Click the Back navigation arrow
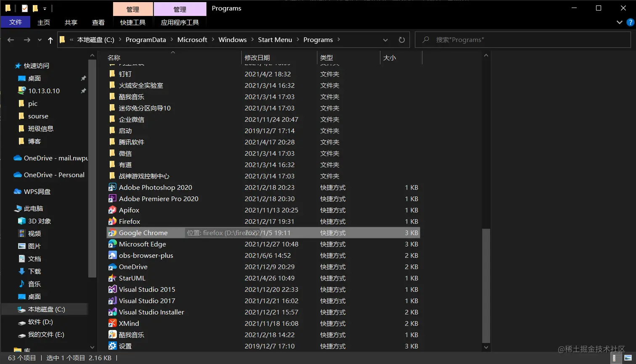 click(11, 40)
